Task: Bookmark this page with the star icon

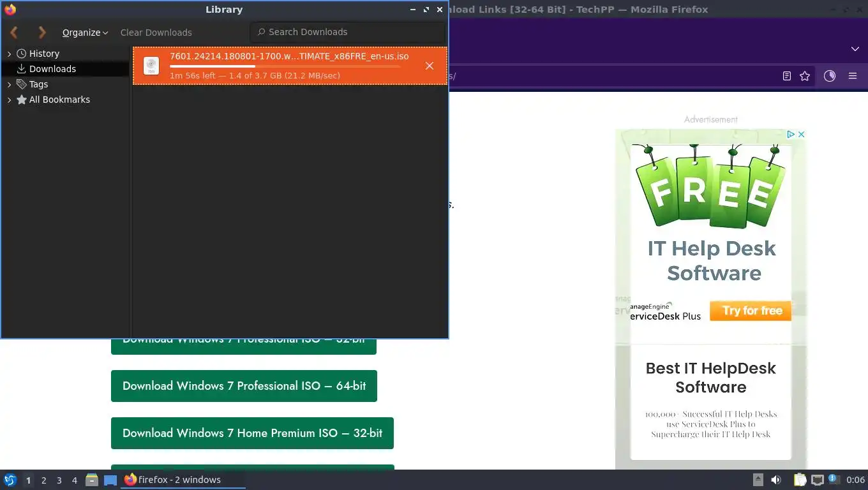Action: [x=805, y=76]
